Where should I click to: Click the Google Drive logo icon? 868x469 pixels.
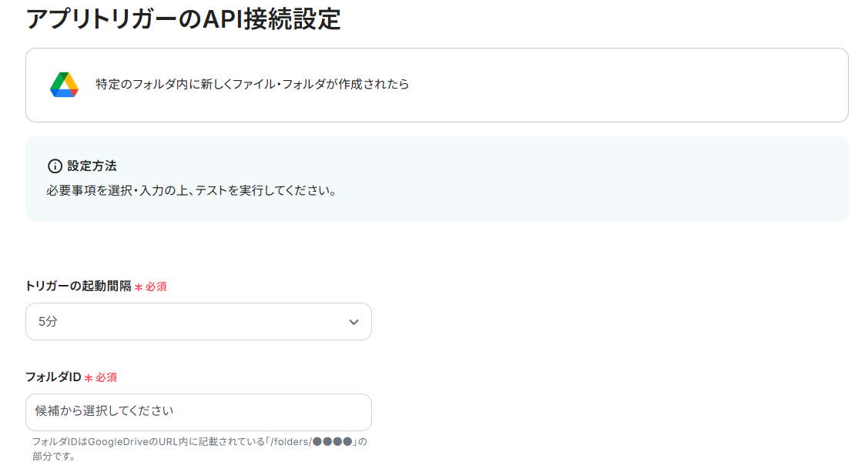tap(64, 85)
